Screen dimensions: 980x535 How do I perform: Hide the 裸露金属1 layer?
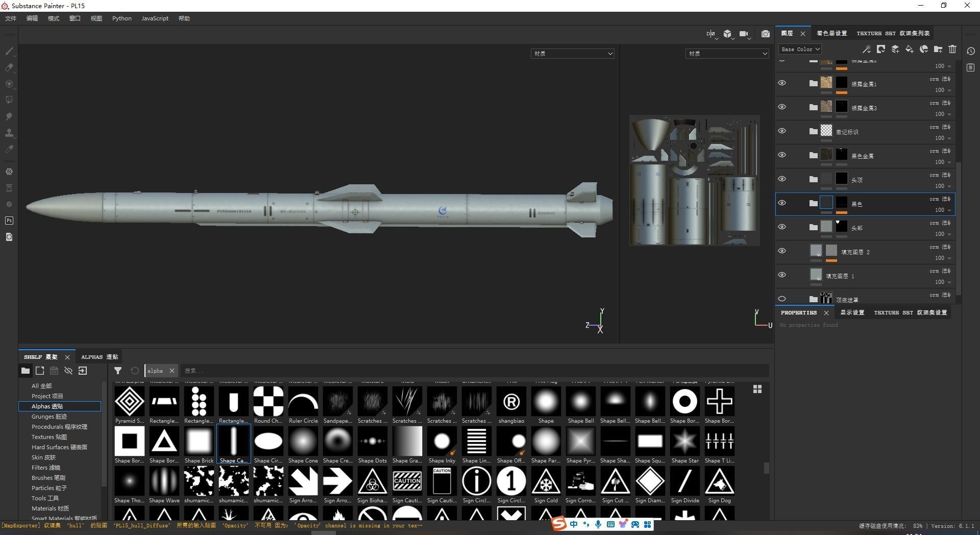pos(782,83)
